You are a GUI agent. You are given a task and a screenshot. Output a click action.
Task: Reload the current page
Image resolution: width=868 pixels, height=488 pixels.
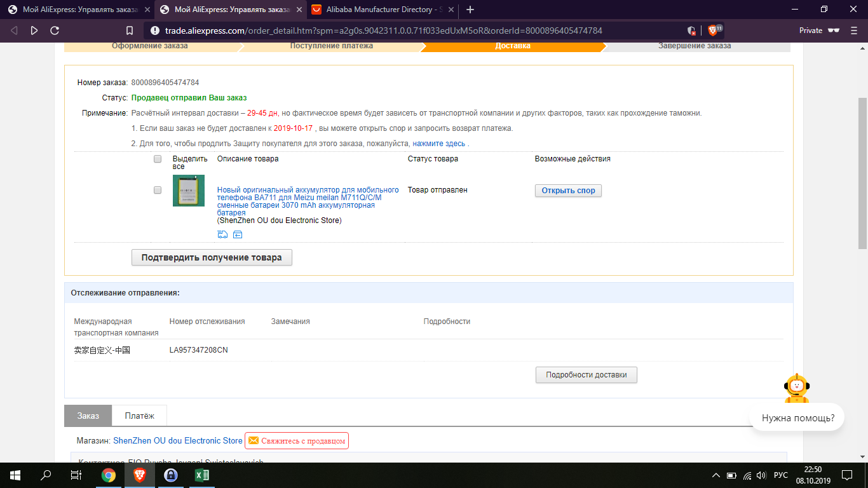55,30
